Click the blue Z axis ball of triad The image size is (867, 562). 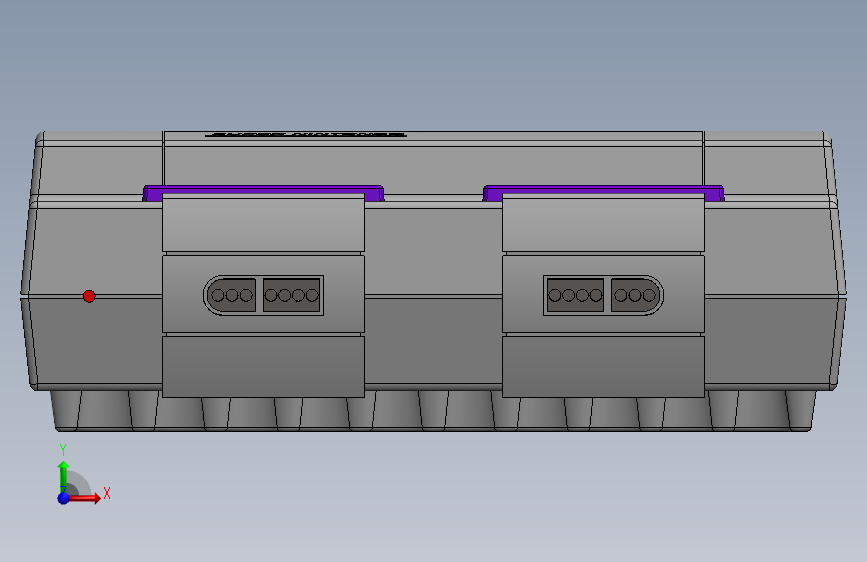click(x=63, y=498)
